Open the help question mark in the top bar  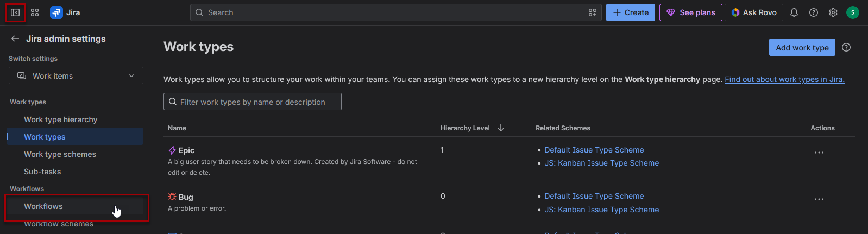[814, 12]
